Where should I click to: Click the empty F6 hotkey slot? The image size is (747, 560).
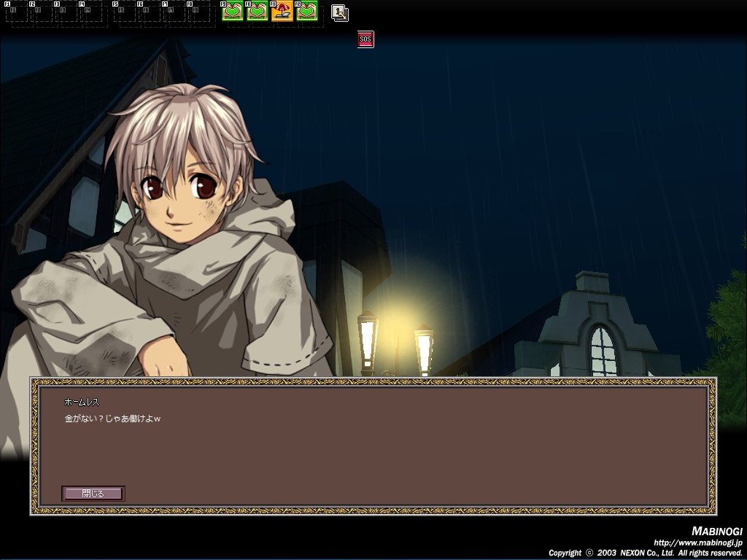tap(150, 12)
